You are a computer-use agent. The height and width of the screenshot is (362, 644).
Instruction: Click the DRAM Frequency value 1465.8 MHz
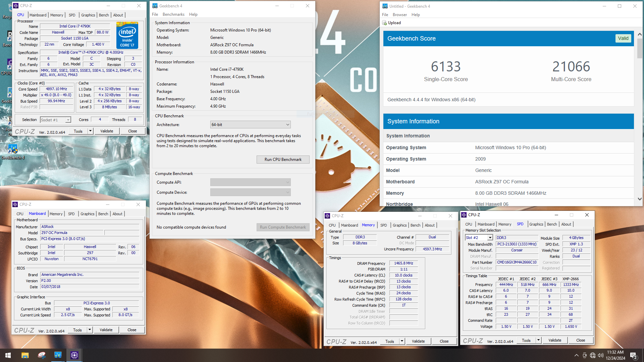[404, 263]
